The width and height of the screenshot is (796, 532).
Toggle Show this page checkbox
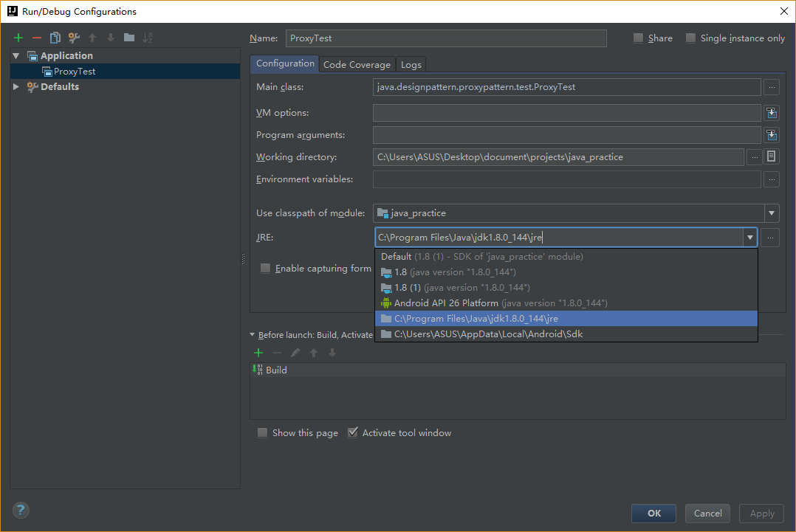tap(262, 432)
